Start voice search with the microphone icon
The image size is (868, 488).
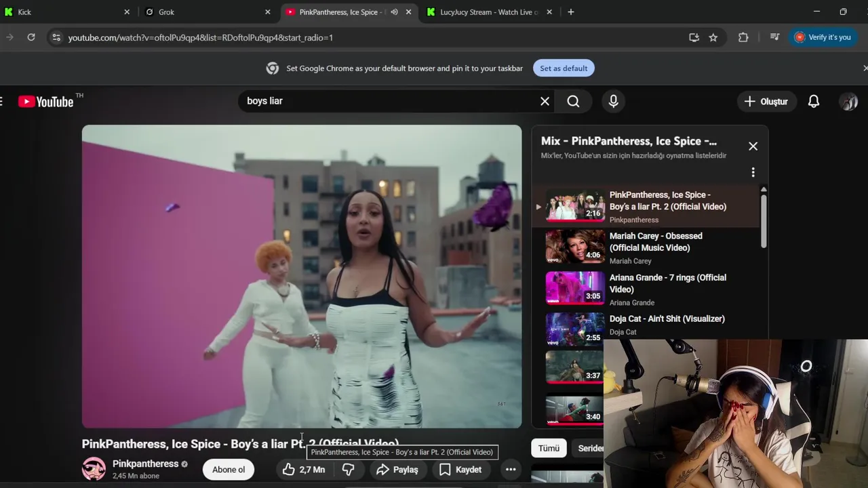(613, 101)
